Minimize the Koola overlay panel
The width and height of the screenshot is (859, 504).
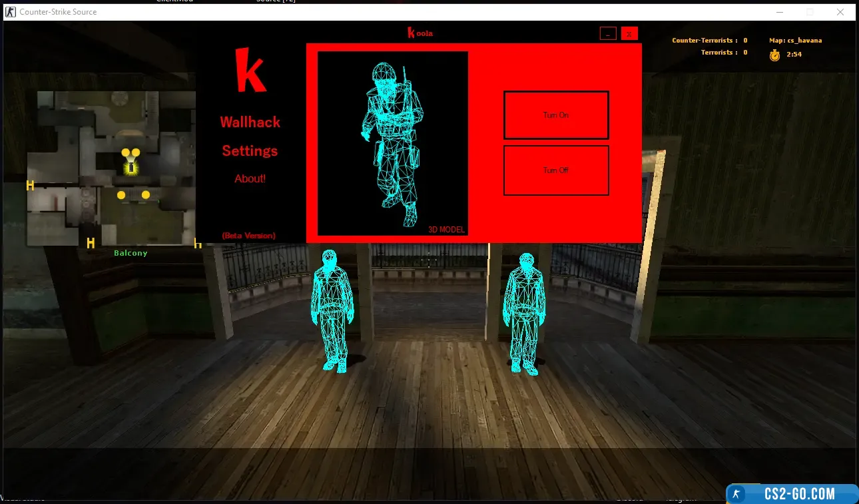(607, 33)
